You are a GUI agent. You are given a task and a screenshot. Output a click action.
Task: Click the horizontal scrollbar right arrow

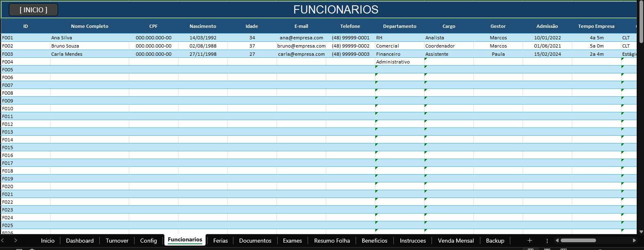634,241
